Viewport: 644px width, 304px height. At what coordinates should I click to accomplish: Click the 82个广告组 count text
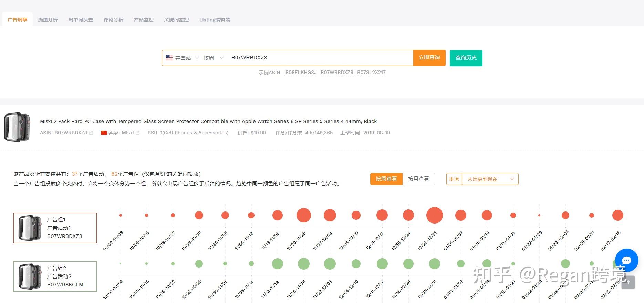tap(125, 174)
